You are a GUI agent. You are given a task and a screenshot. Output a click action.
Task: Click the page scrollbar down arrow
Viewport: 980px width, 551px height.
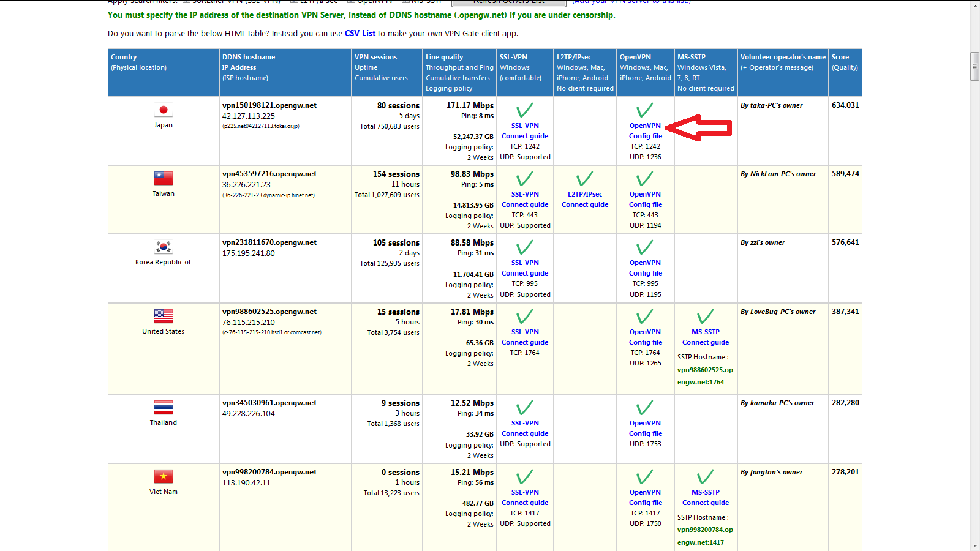pyautogui.click(x=975, y=545)
